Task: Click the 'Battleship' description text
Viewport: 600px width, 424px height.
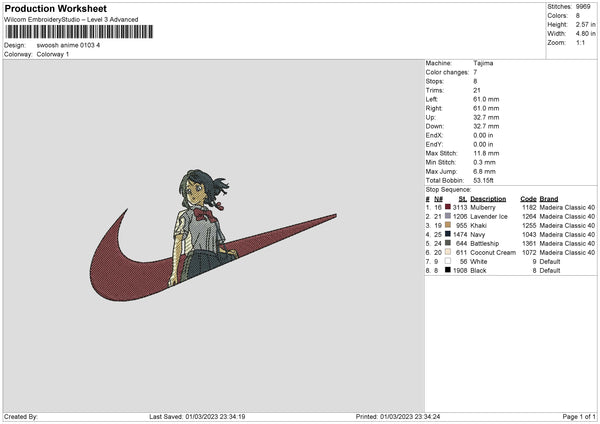Action: (x=484, y=243)
